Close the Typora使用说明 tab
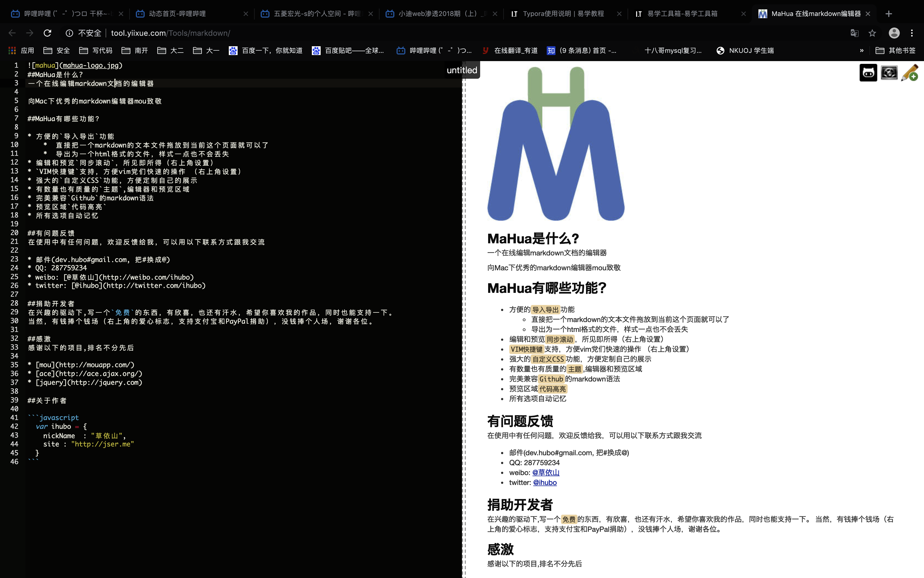The image size is (924, 578). tap(619, 14)
